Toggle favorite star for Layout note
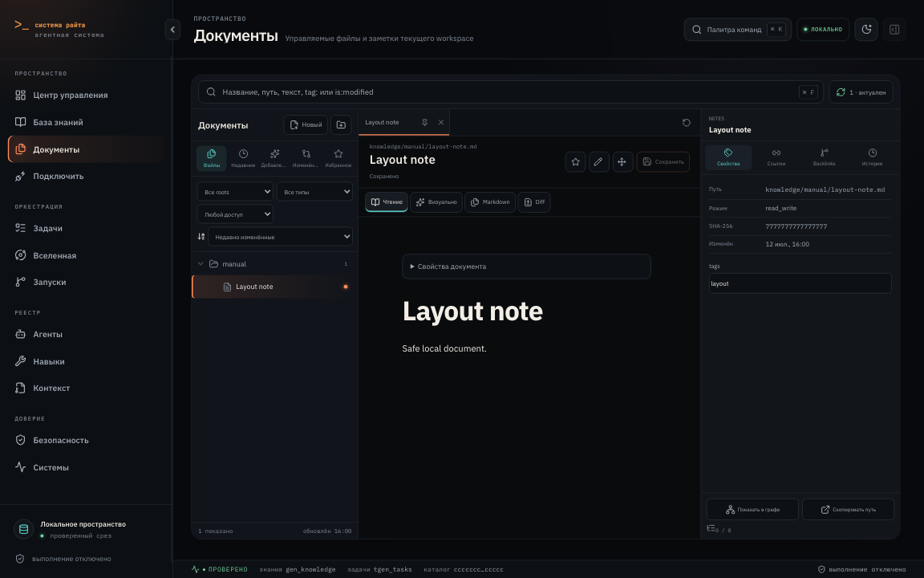 [x=575, y=161]
